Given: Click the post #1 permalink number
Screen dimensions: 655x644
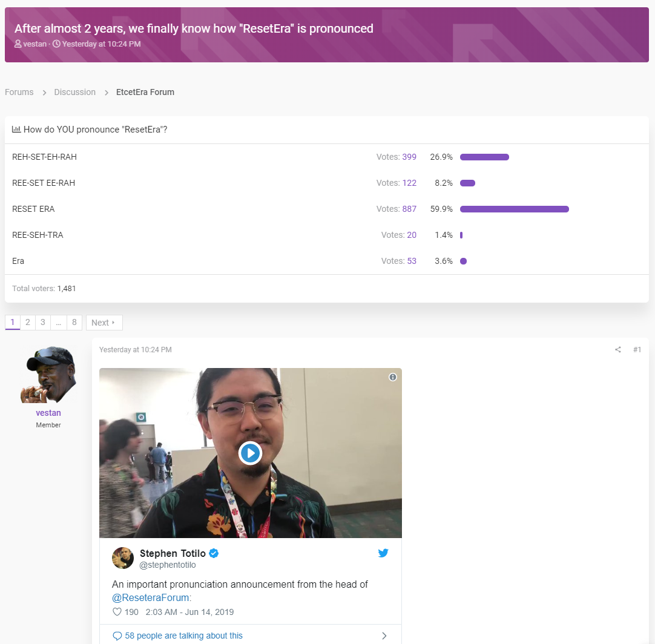Looking at the screenshot, I should [x=637, y=350].
